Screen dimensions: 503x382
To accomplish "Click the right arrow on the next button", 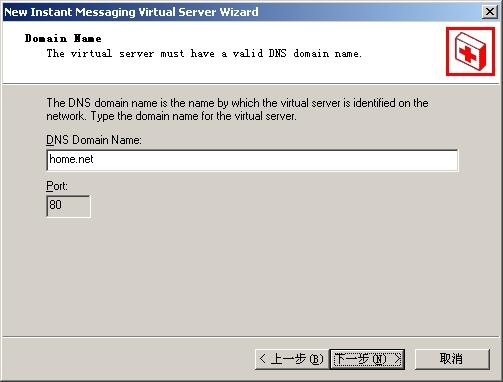I will click(397, 359).
